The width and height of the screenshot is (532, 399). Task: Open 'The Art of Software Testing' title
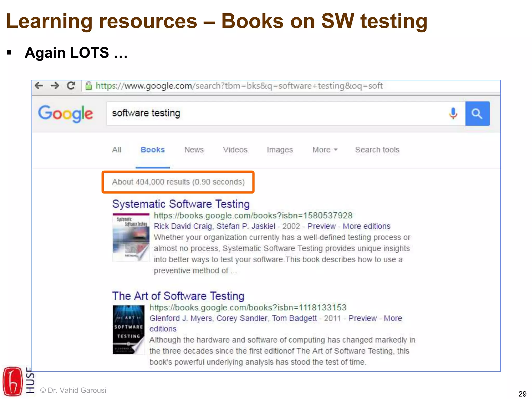click(178, 296)
